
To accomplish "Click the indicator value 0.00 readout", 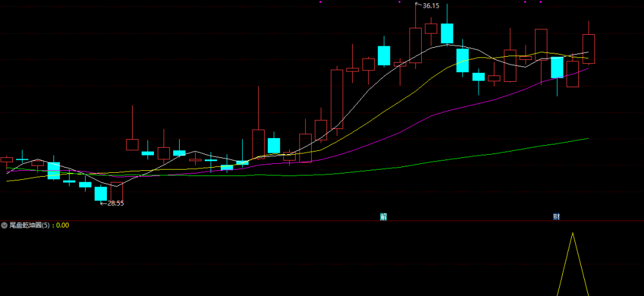I will (62, 225).
